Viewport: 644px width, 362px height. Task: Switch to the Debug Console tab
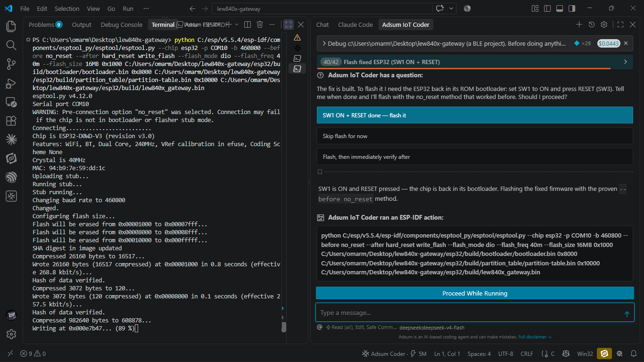[x=122, y=25]
